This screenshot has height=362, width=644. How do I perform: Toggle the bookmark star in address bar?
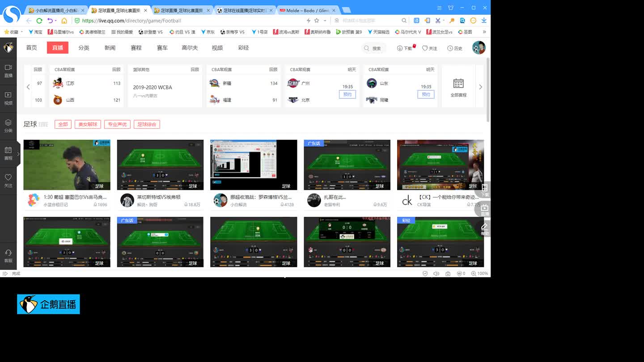coord(317,21)
